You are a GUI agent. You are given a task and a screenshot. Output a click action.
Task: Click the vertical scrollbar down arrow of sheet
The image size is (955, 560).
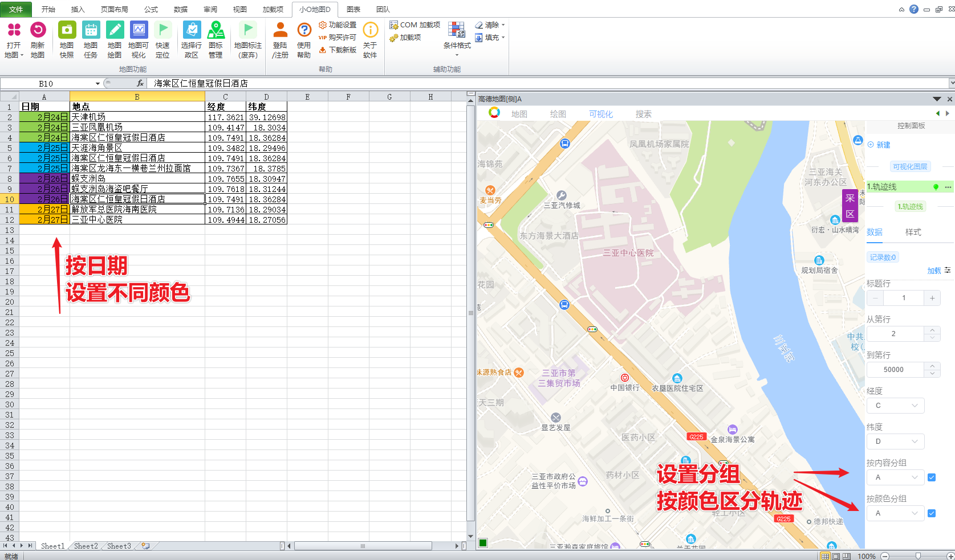tap(470, 536)
